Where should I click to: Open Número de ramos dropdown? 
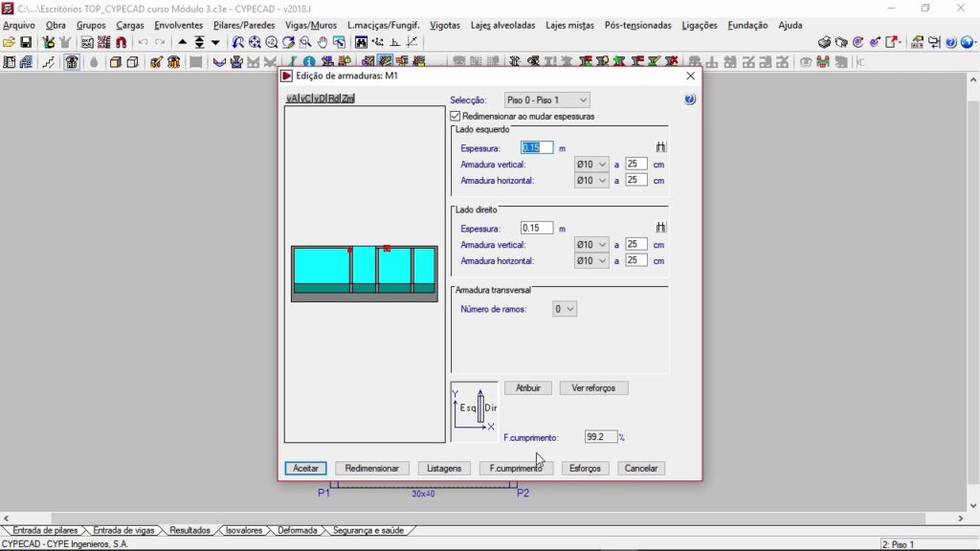point(565,309)
